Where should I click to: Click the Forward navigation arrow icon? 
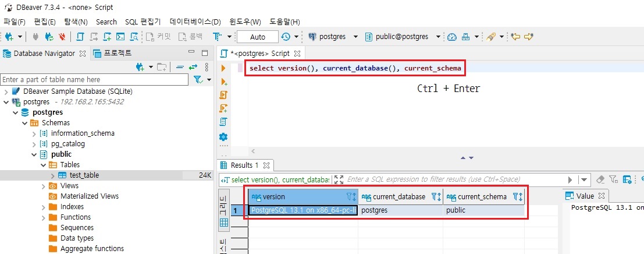pos(529,37)
